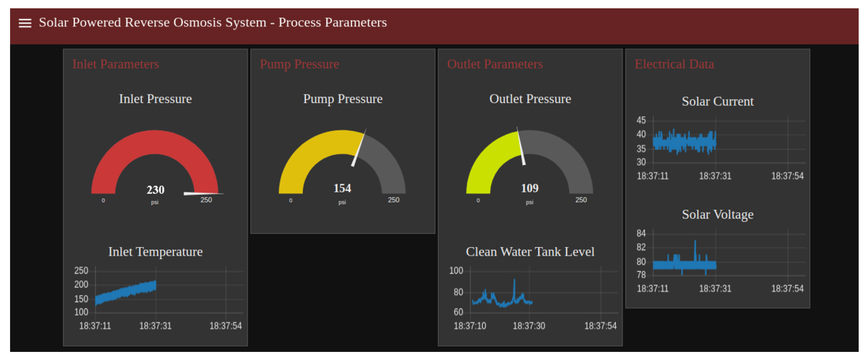Click the Solar Current chart data
This screenshot has height=363, width=868.
pyautogui.click(x=684, y=142)
